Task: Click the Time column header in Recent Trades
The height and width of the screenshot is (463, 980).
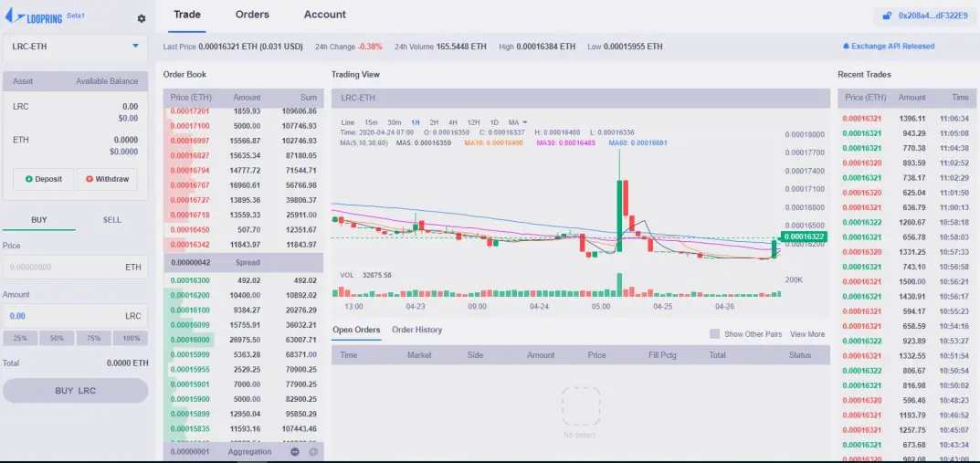Action: [x=960, y=98]
